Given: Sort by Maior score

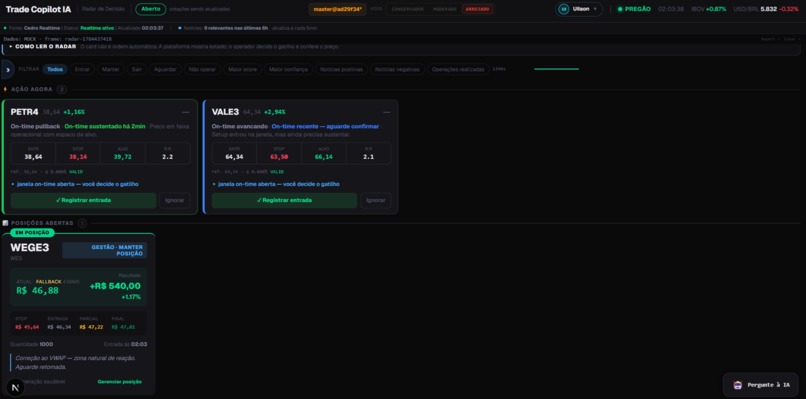Looking at the screenshot, I should (x=243, y=69).
